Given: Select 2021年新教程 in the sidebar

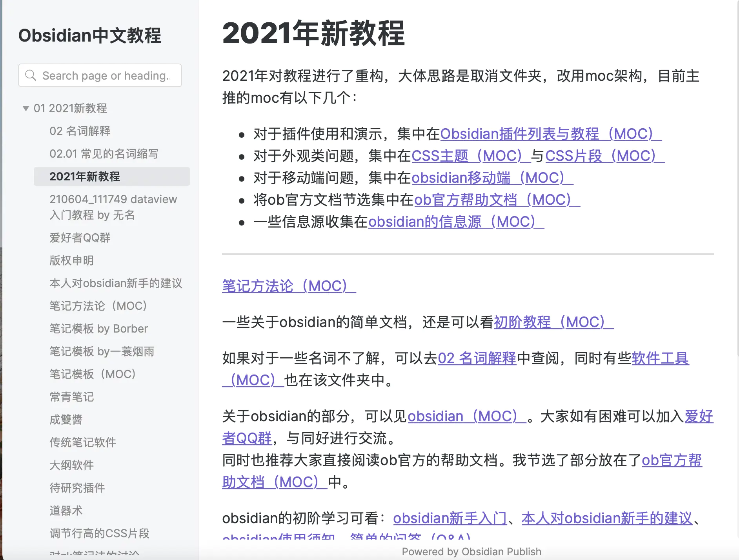Looking at the screenshot, I should click(112, 176).
